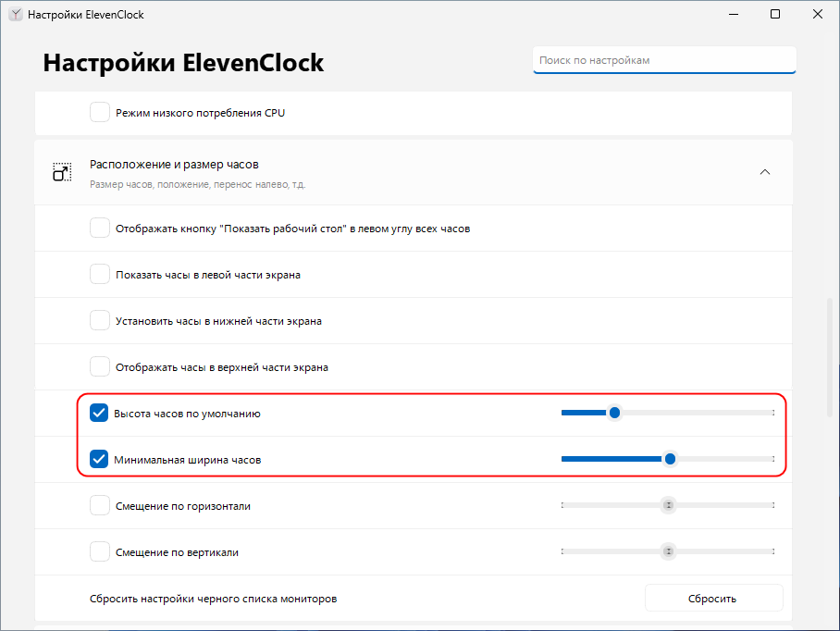Viewport: 840px width, 631px height.
Task: Toggle Отображать часы в верхней части экрана
Action: click(100, 367)
